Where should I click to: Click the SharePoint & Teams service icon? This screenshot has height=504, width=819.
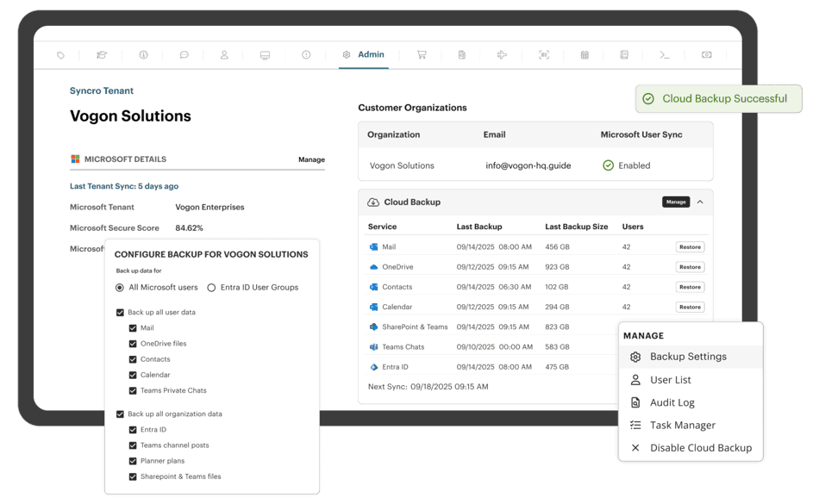[374, 327]
